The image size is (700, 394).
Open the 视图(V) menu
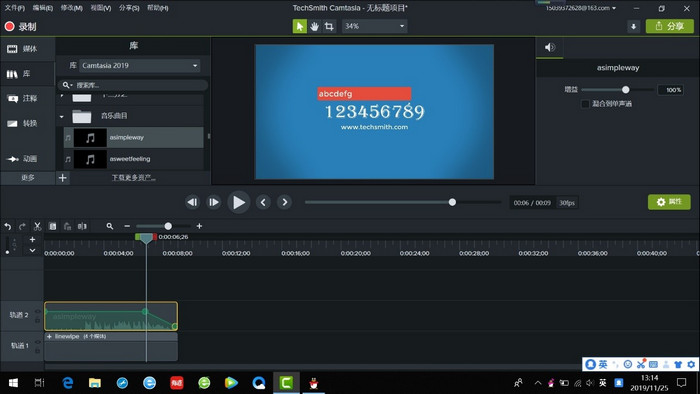100,8
